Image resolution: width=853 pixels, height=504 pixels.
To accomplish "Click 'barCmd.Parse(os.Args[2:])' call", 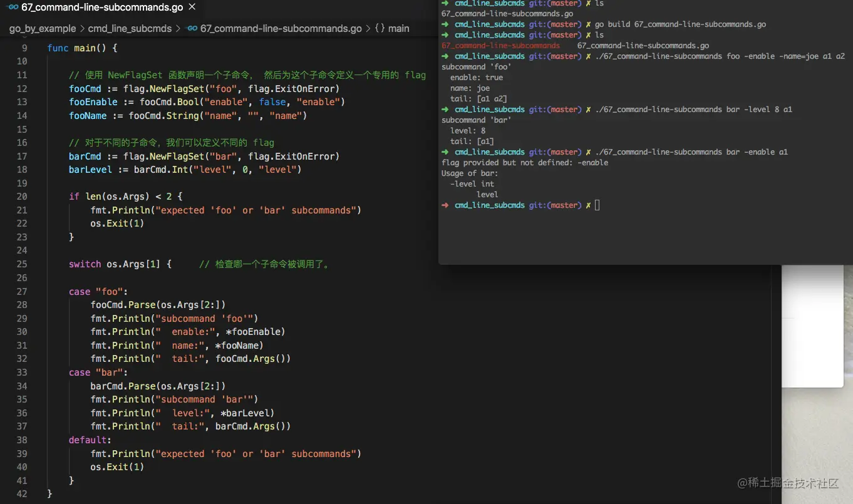I will click(x=158, y=386).
